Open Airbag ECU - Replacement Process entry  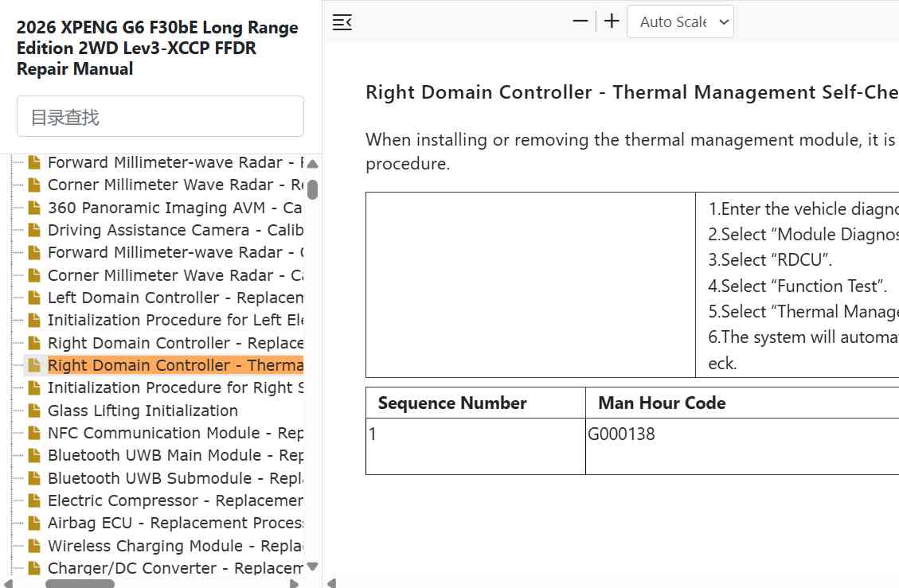(175, 524)
